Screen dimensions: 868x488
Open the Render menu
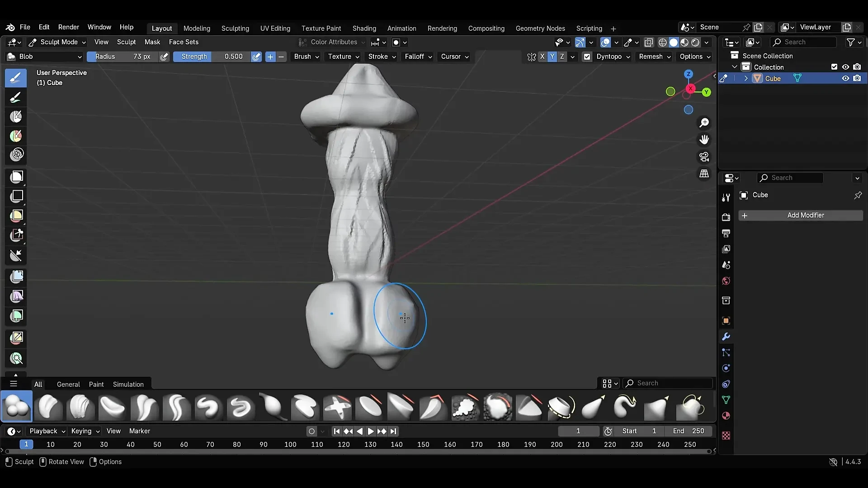[68, 27]
